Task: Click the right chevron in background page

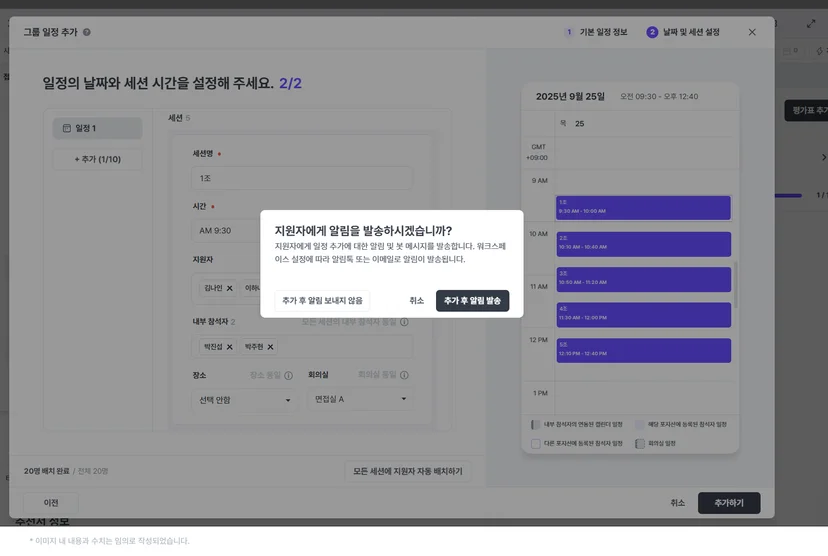Action: [x=823, y=157]
